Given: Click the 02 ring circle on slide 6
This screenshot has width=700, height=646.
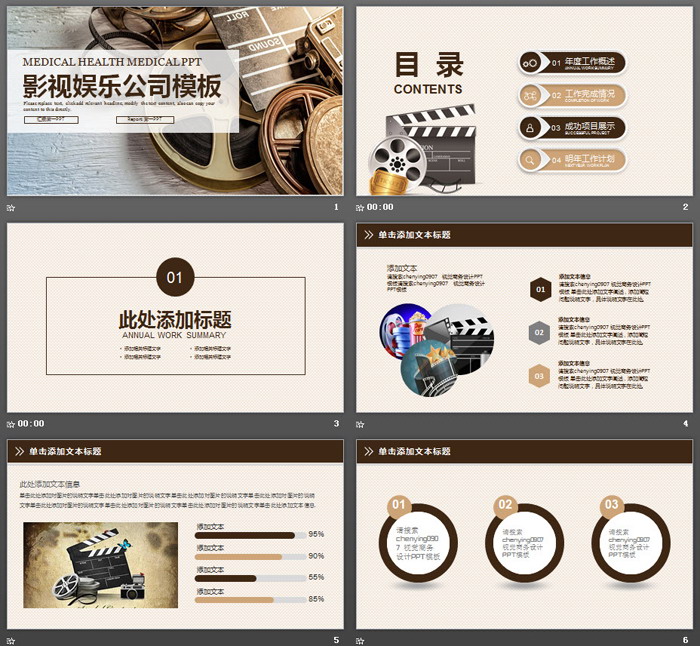Looking at the screenshot, I should tap(524, 542).
